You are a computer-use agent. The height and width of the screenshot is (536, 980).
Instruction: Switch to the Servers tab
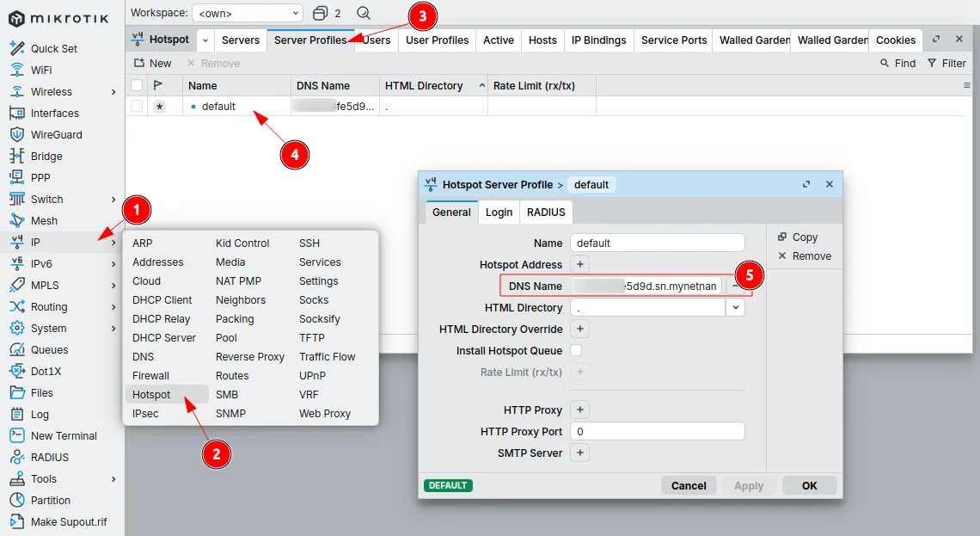(241, 40)
